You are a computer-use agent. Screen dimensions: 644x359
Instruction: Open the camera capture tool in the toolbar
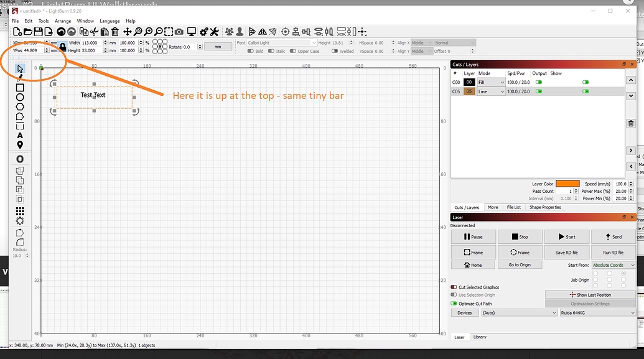179,31
